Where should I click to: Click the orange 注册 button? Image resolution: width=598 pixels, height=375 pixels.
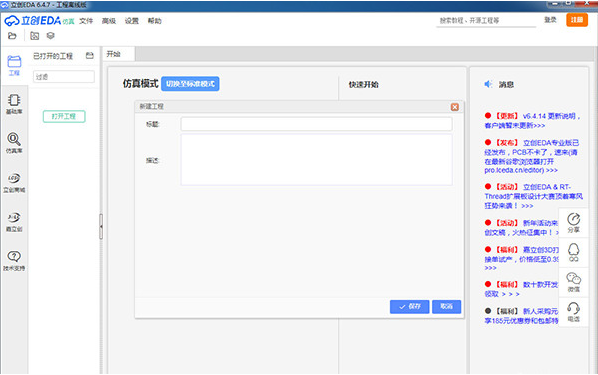tap(577, 20)
